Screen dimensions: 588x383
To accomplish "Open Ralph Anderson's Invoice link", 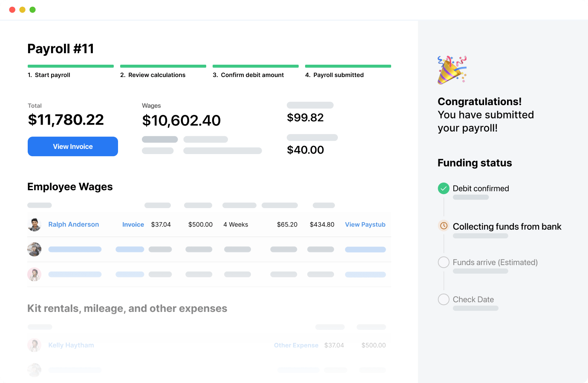I will point(133,224).
